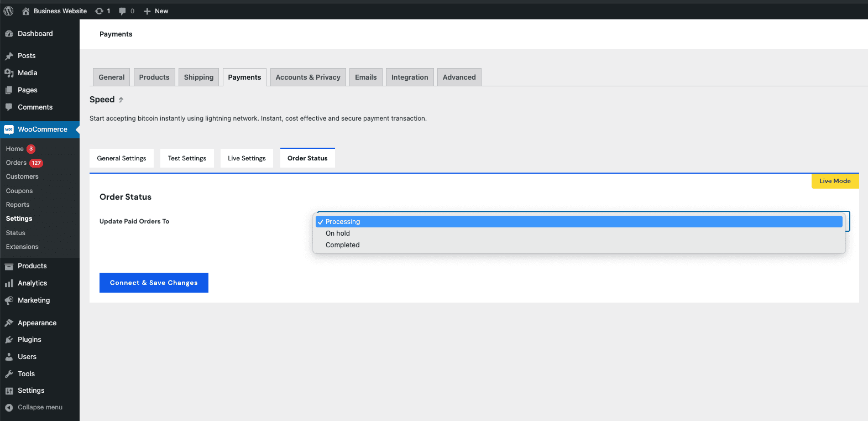Image resolution: width=868 pixels, height=421 pixels.
Task: Click the bottom Settings sliders icon
Action: (x=9, y=391)
